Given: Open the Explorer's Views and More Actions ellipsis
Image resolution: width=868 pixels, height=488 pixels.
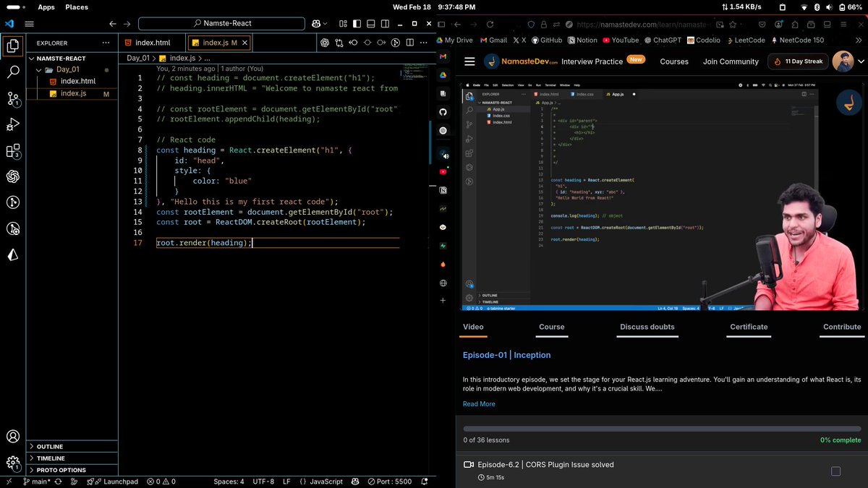Looking at the screenshot, I should (x=107, y=43).
